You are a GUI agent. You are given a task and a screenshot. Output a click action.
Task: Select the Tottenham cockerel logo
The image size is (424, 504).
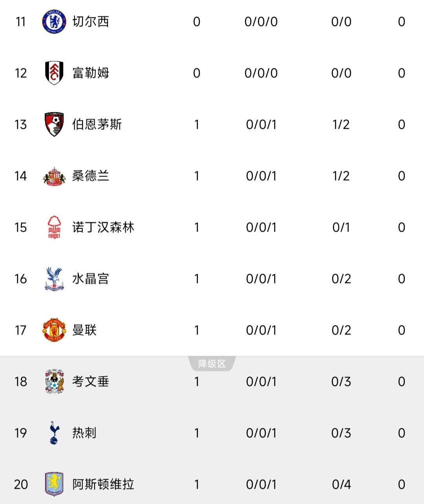pos(54,433)
